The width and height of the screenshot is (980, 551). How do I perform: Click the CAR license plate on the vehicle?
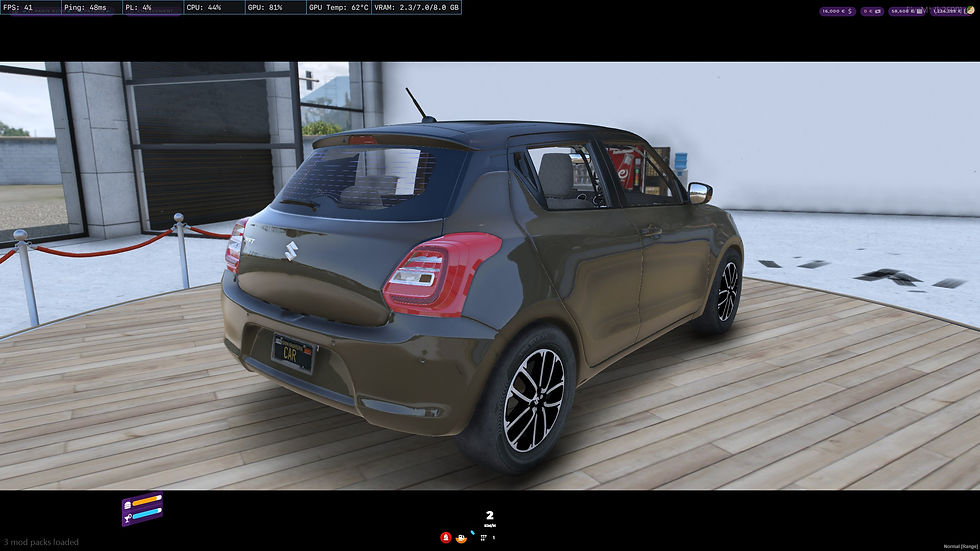[293, 354]
